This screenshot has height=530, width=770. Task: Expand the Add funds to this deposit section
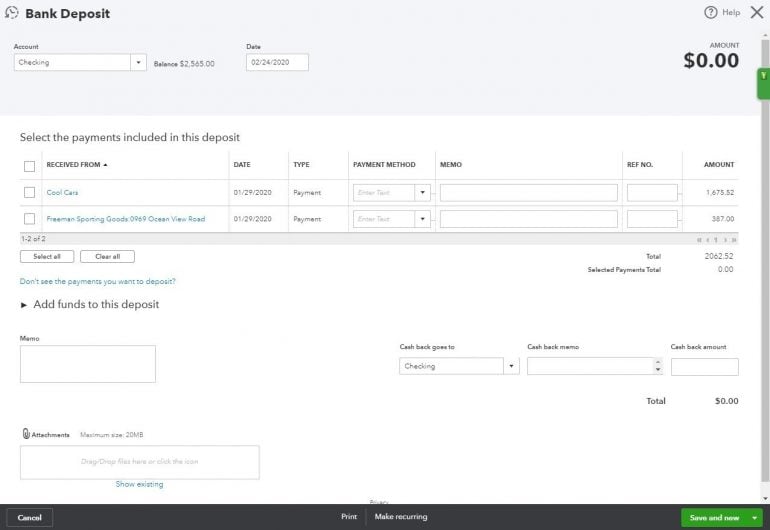click(24, 305)
